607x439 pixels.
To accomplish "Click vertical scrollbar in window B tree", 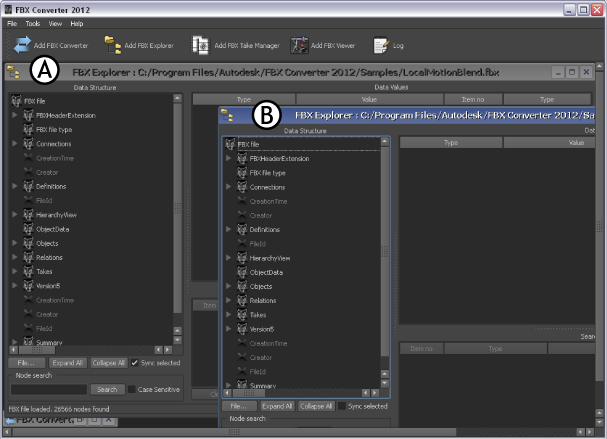I will coord(384,252).
